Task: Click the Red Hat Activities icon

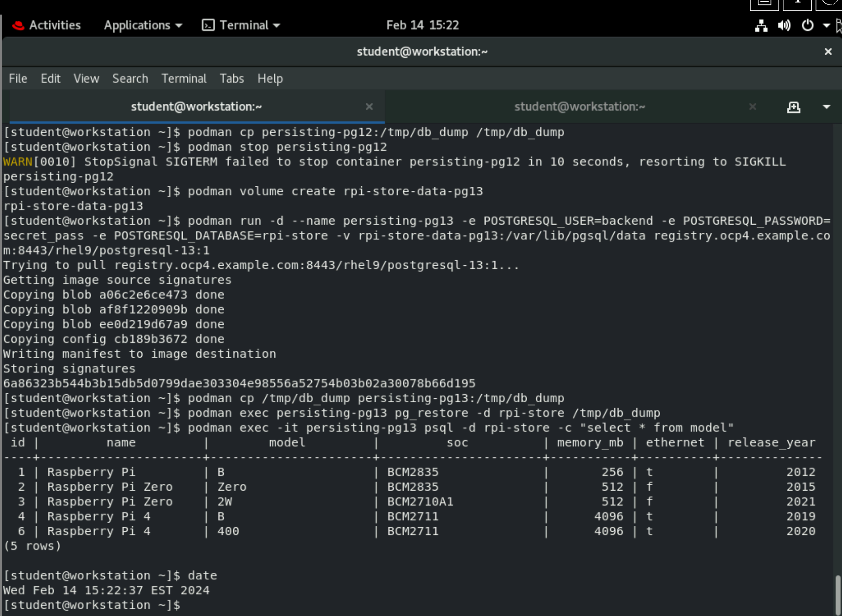Action: [17, 25]
